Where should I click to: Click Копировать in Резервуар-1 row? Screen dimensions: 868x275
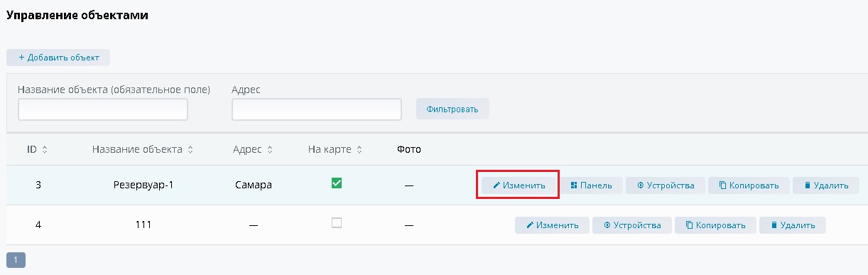[749, 185]
